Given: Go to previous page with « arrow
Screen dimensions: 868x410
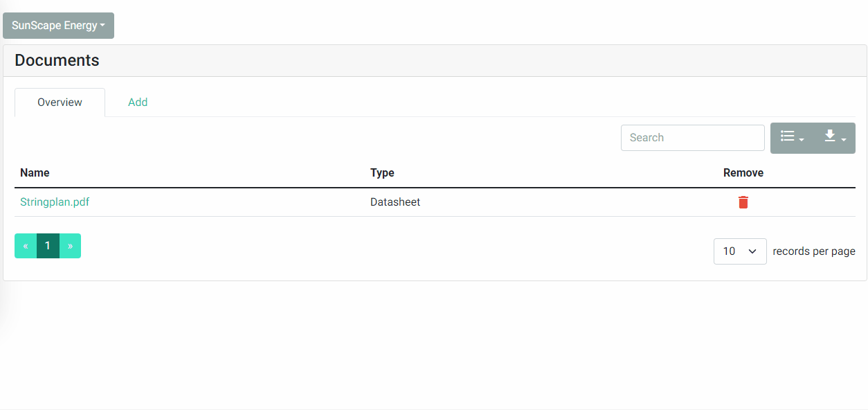Looking at the screenshot, I should [x=26, y=246].
